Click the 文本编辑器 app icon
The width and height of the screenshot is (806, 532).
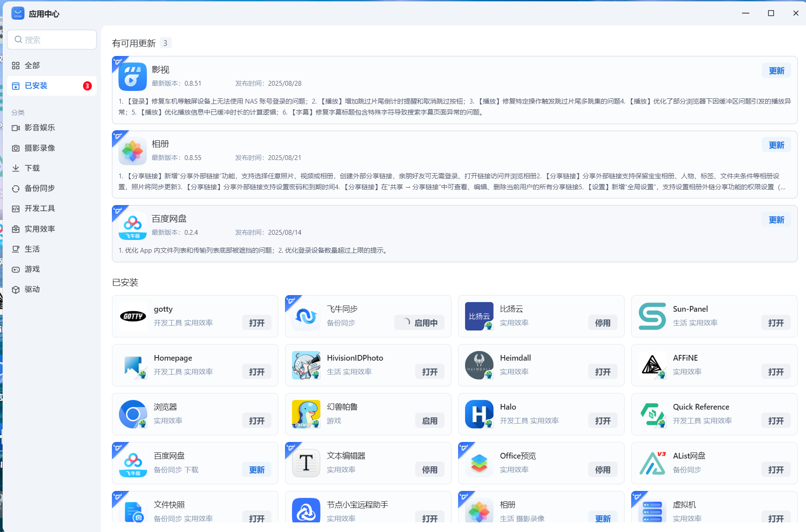coord(306,463)
